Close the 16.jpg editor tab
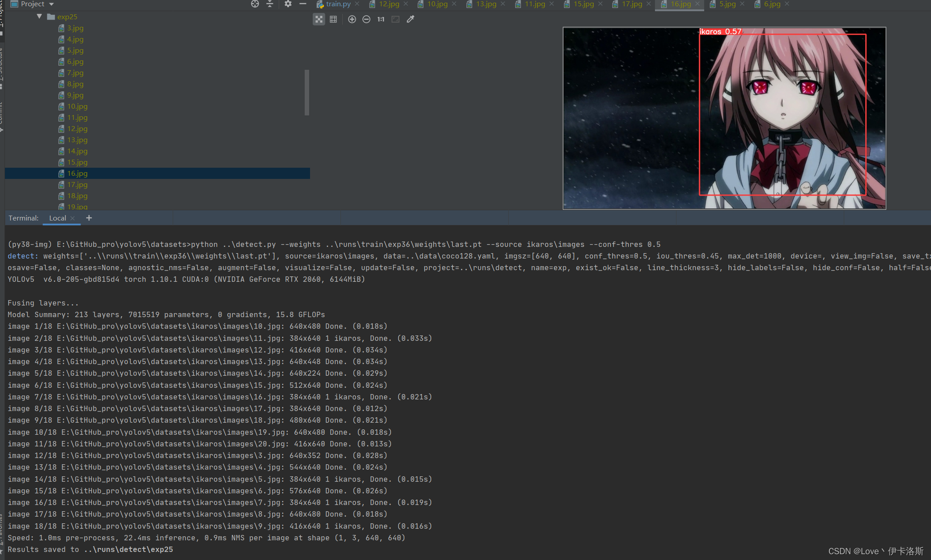This screenshot has height=560, width=931. point(697,4)
